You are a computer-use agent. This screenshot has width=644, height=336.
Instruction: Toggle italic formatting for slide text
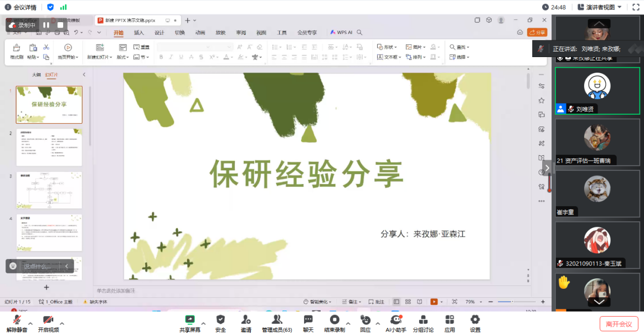coord(172,57)
